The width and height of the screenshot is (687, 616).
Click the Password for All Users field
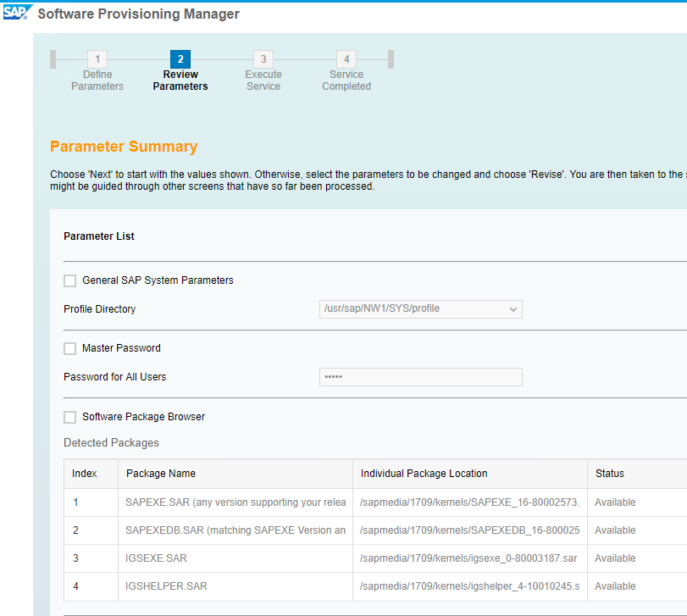click(x=421, y=377)
